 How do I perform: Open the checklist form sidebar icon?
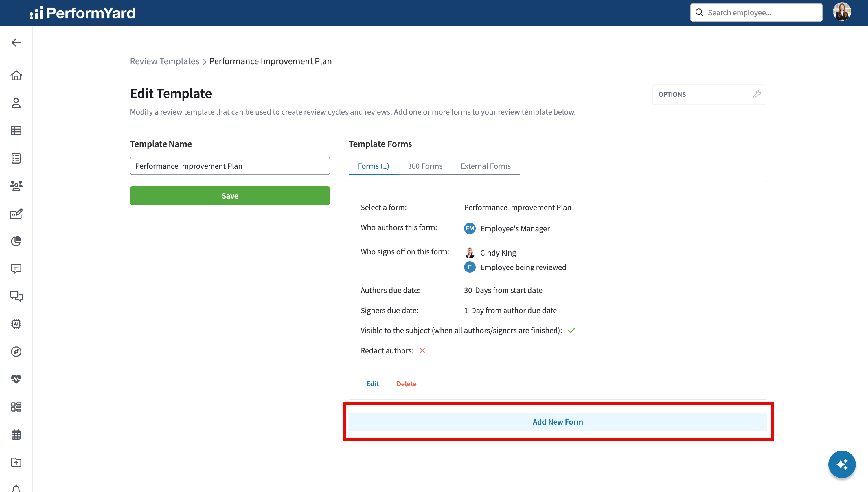pos(16,158)
